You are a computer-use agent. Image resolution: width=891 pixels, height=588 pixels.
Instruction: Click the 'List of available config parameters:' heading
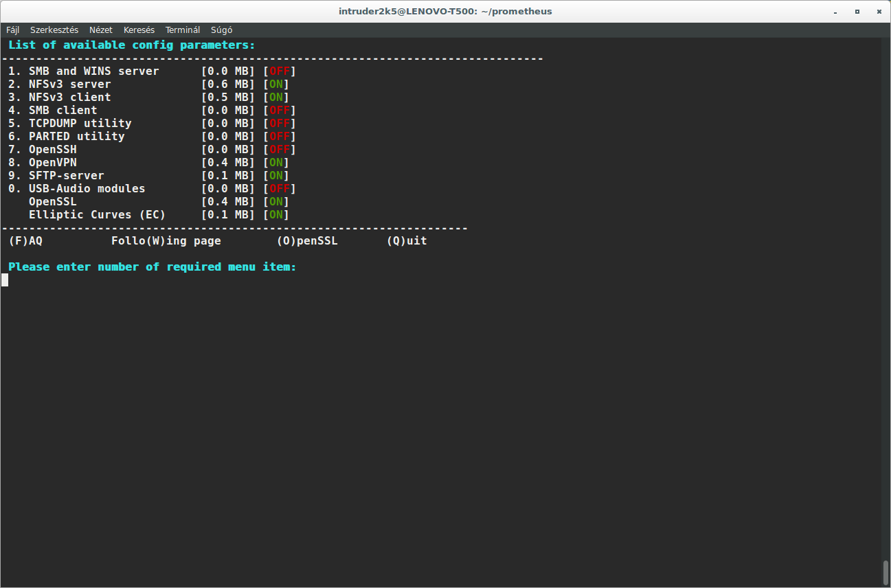pos(131,45)
